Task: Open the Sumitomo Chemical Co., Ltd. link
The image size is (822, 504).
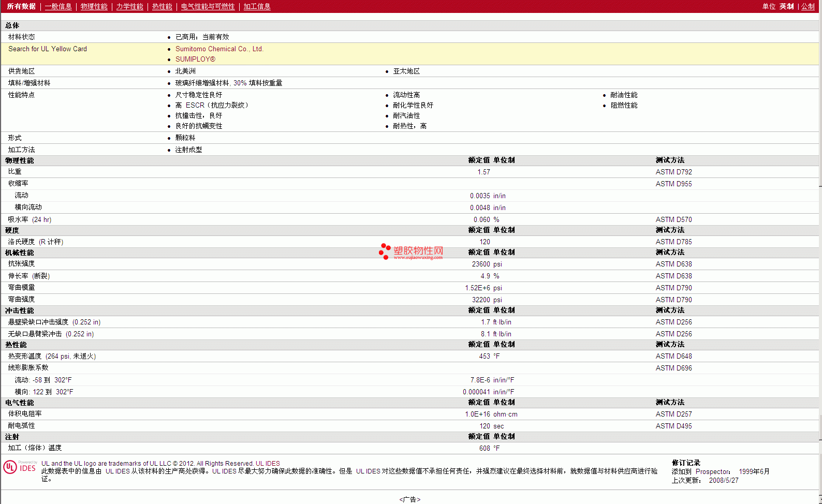Action: point(219,49)
